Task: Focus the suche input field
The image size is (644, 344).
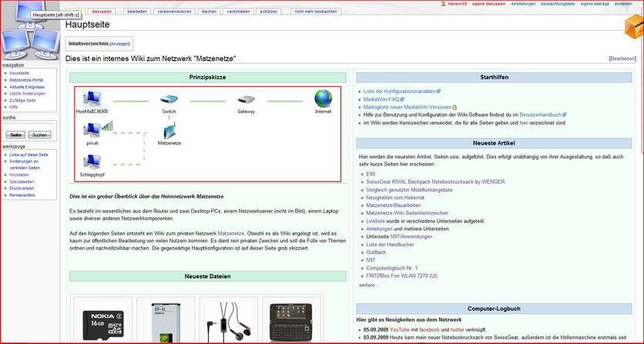Action: (x=29, y=126)
